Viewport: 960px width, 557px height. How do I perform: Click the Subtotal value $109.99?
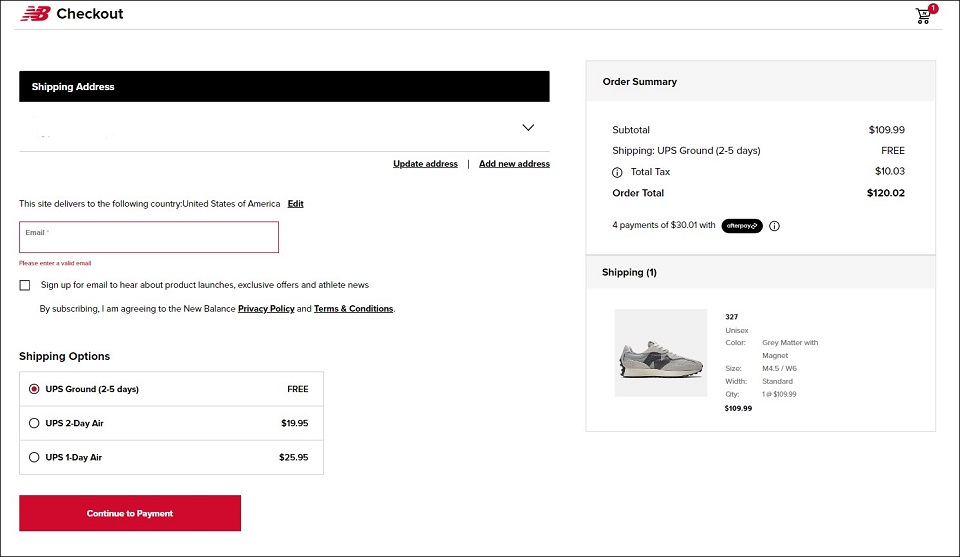click(x=887, y=130)
